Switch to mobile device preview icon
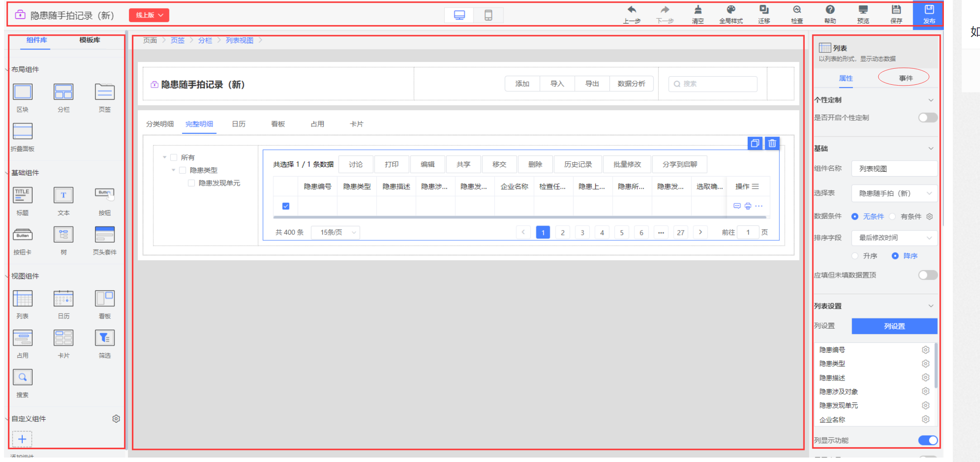 pyautogui.click(x=488, y=15)
